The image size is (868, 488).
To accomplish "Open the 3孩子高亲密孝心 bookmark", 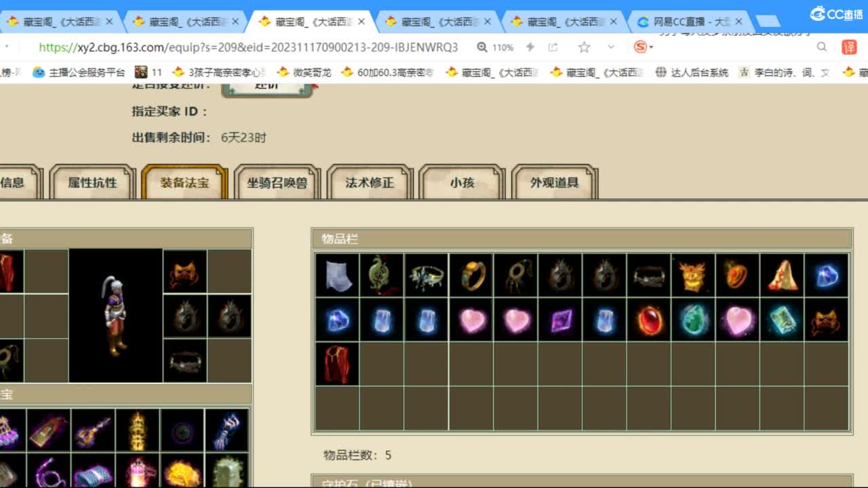I will (220, 72).
